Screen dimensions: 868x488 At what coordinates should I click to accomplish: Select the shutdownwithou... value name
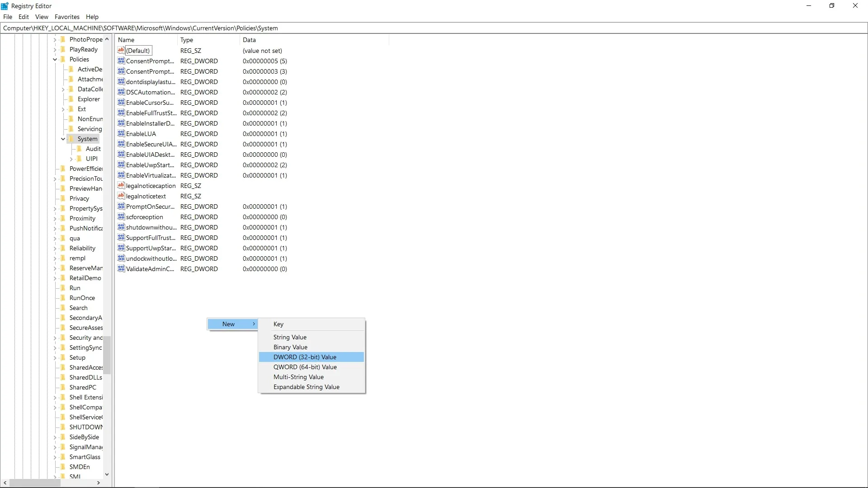click(x=151, y=227)
